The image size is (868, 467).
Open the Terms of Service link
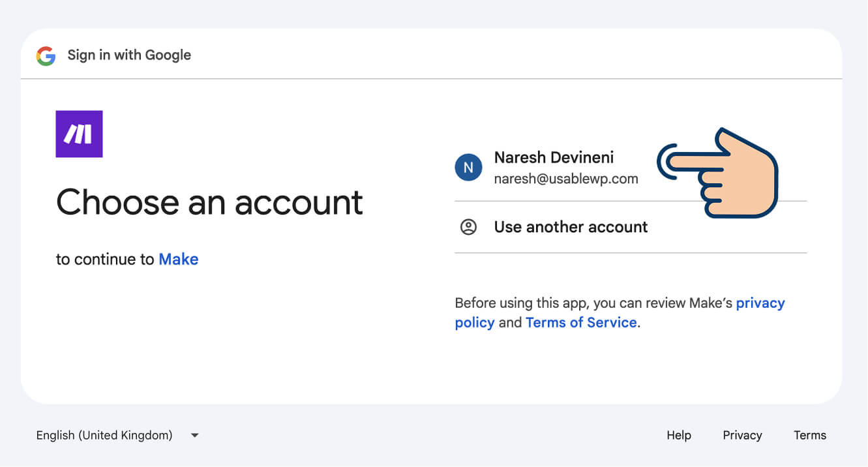coord(581,323)
